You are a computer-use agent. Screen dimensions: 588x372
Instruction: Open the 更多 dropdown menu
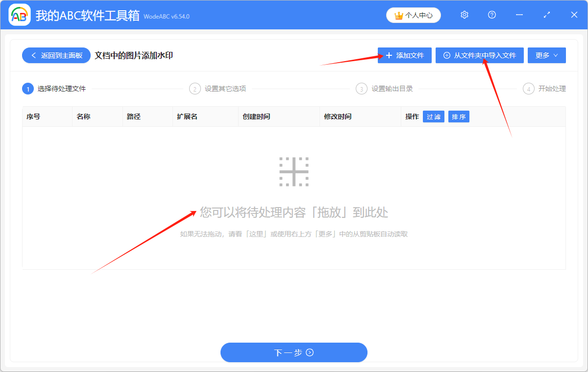point(546,55)
